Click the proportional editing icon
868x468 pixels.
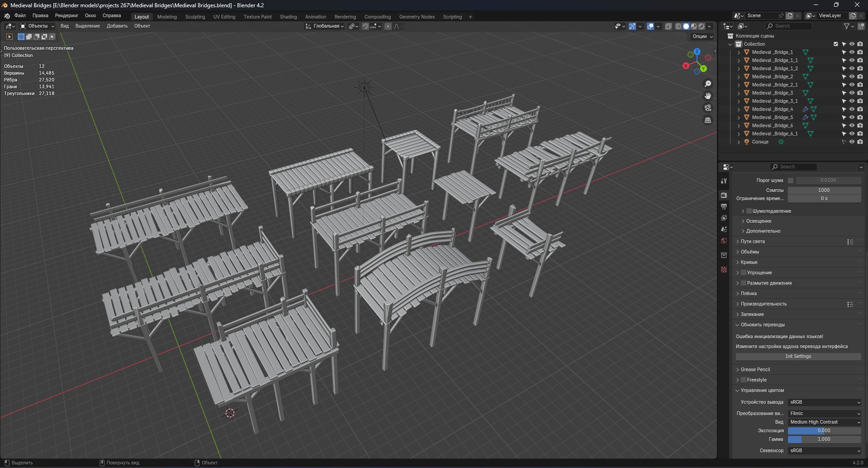coord(388,26)
